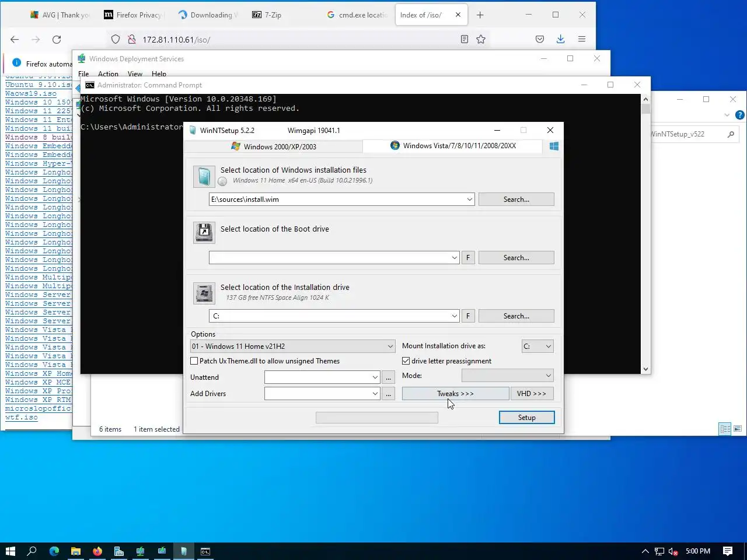Click Search for the Installation drive
747x560 pixels.
click(516, 316)
